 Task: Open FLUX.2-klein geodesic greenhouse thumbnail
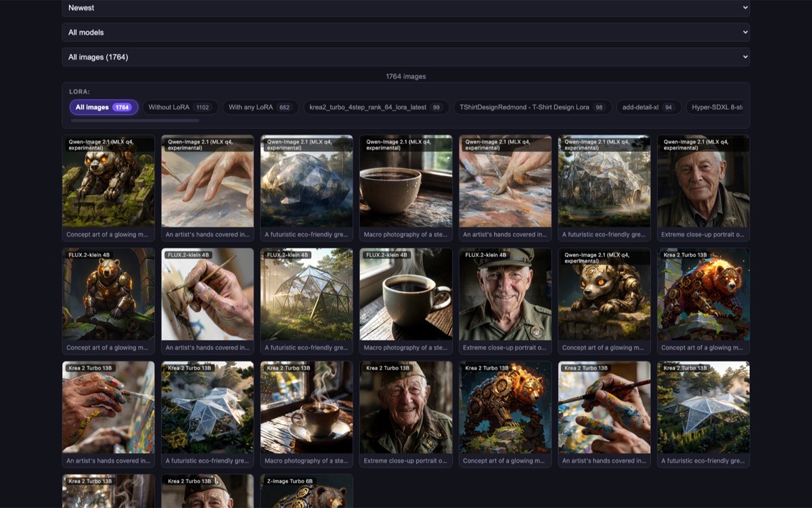tap(307, 294)
